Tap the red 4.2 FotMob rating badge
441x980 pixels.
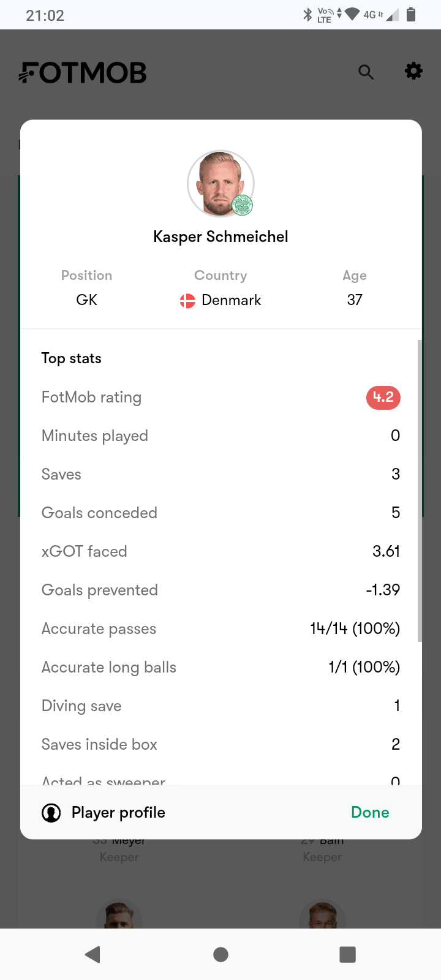tap(383, 398)
